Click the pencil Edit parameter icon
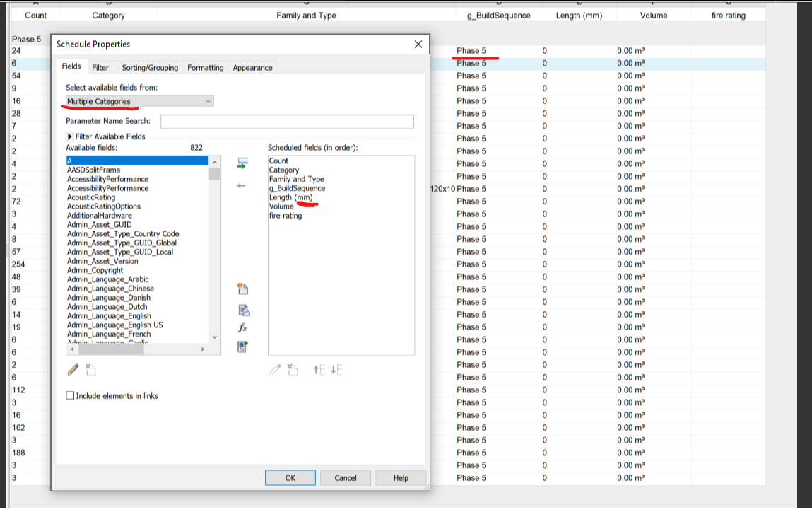Screen dimensions: 812x512 tap(73, 369)
